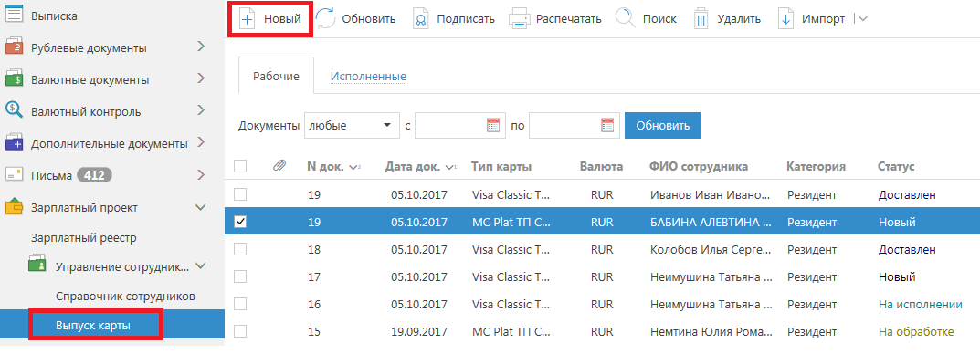The width and height of the screenshot is (980, 354).
Task: Tick the select-all header checkbox
Action: tap(240, 166)
